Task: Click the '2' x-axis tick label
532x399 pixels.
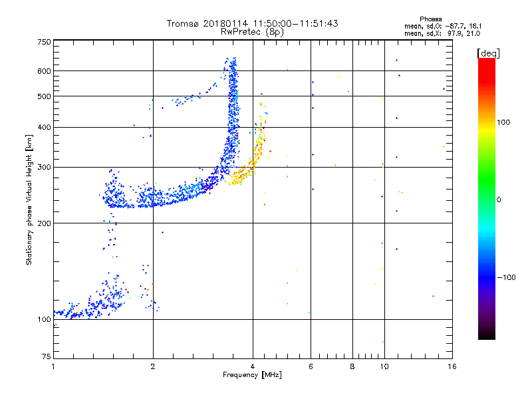Action: pyautogui.click(x=153, y=366)
